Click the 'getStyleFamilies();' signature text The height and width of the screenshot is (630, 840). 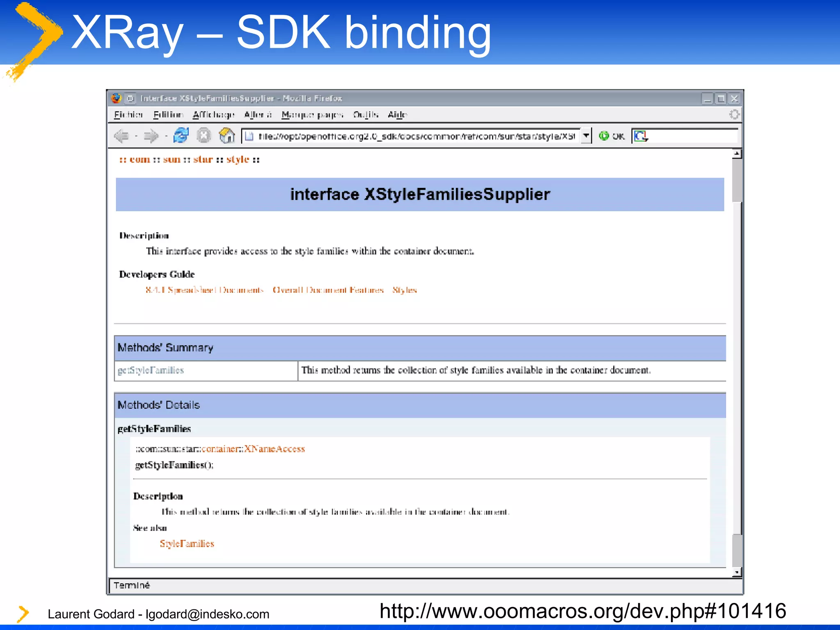[174, 465]
